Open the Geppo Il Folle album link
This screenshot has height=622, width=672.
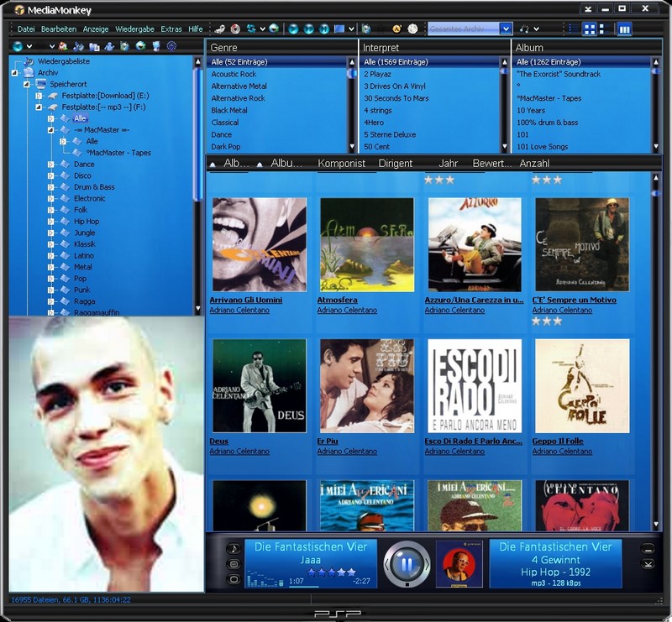tap(558, 441)
